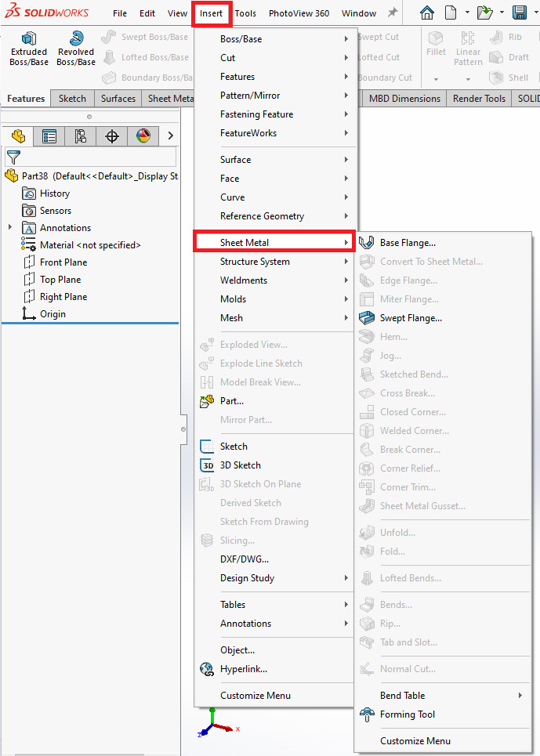Viewport: 540px width, 756px height.
Task: Select the Rib tool in toolbar
Action: pyautogui.click(x=506, y=37)
